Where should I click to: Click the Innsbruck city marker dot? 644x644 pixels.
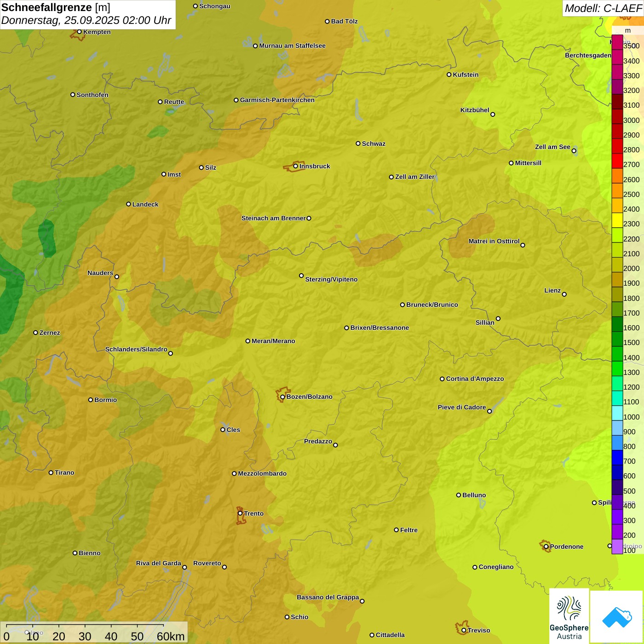[x=296, y=166]
